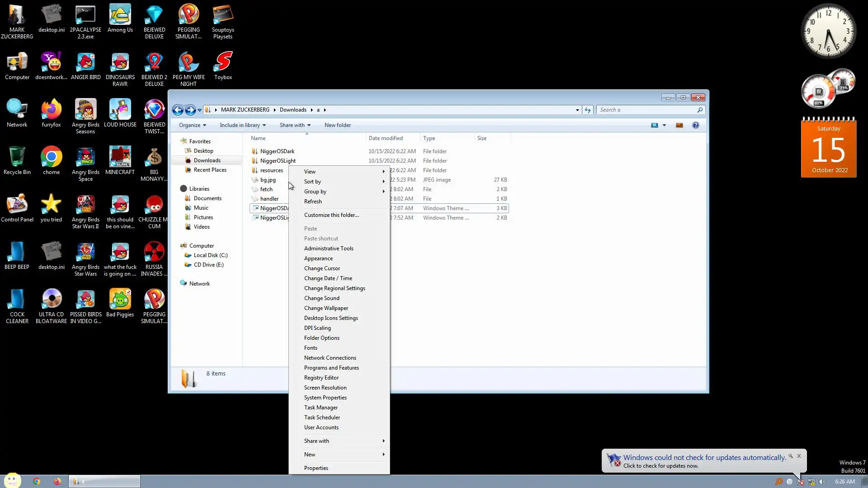Click the help question mark icon
This screenshot has width=868, height=488.
695,125
